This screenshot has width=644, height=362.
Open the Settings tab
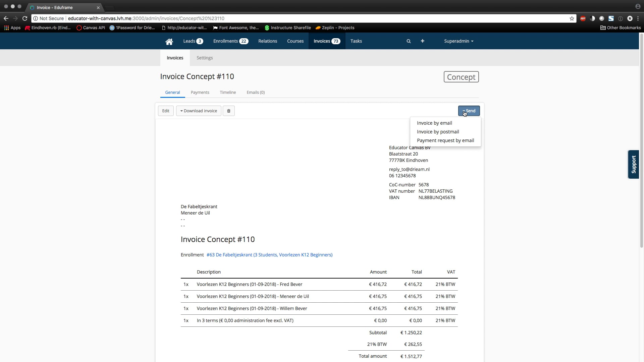click(x=205, y=58)
